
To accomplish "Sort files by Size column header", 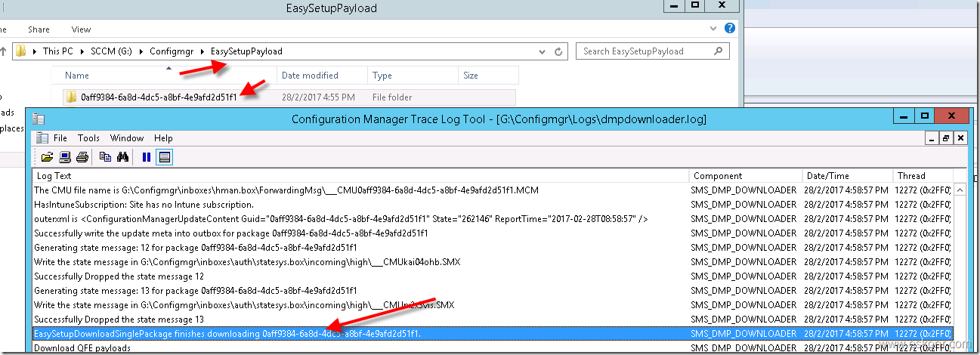I will [x=489, y=76].
